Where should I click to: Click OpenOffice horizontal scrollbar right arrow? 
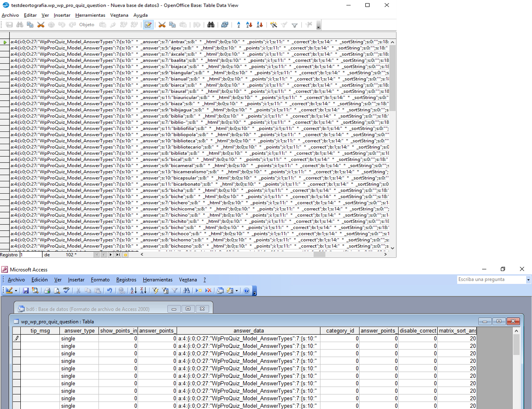(385, 254)
